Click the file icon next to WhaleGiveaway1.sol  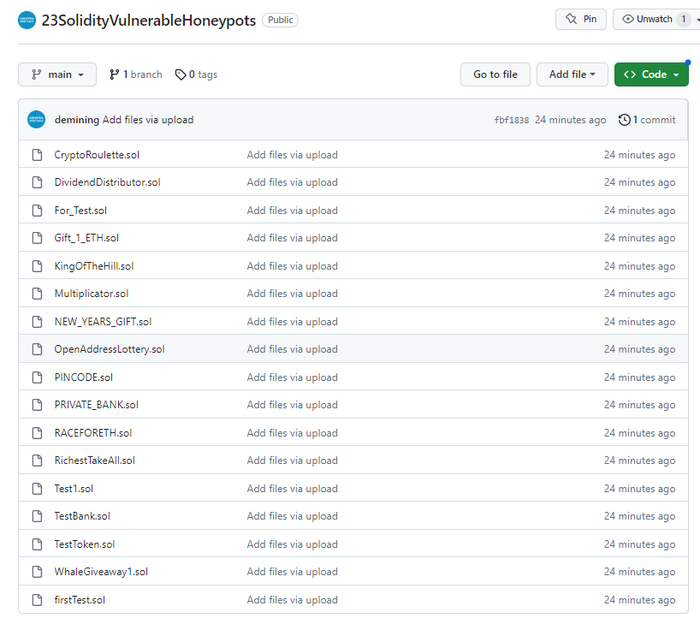click(37, 572)
